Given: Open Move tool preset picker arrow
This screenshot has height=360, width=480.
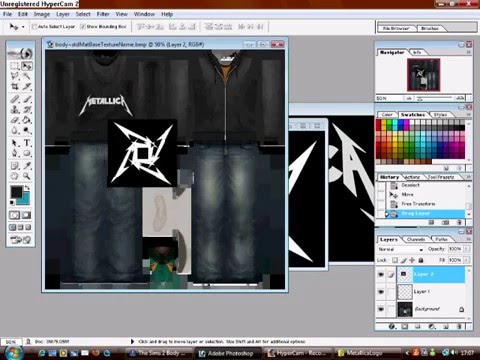Looking at the screenshot, I should pyautogui.click(x=23, y=27).
